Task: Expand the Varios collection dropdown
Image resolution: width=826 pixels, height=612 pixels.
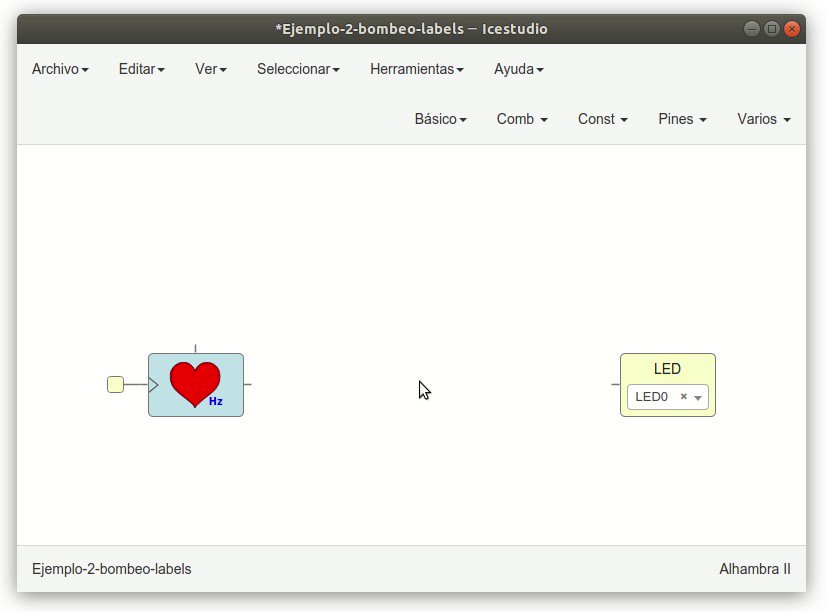Action: (764, 119)
